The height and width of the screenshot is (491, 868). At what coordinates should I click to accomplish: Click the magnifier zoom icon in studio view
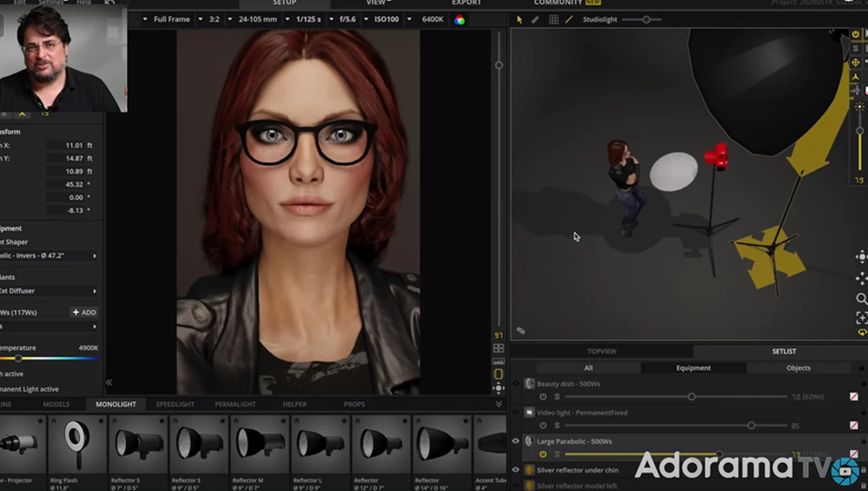(861, 299)
